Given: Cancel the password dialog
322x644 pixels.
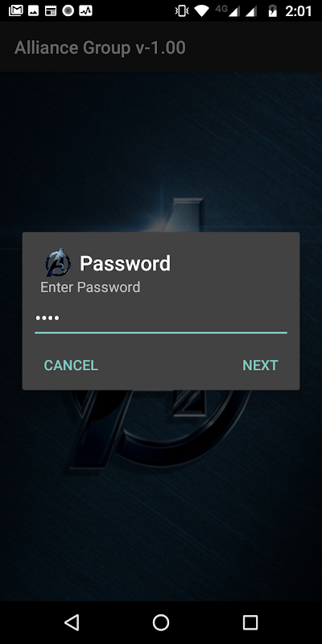Looking at the screenshot, I should coord(71,365).
